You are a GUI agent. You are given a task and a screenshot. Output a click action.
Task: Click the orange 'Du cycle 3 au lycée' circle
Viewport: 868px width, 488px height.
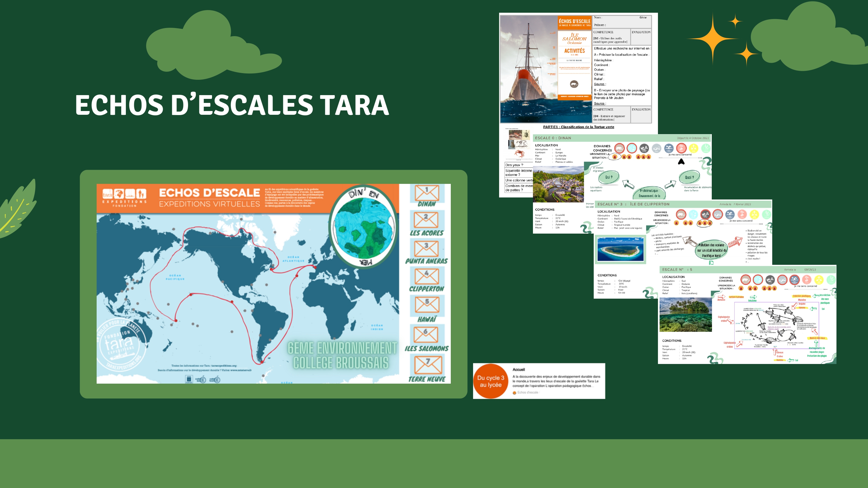tap(491, 381)
